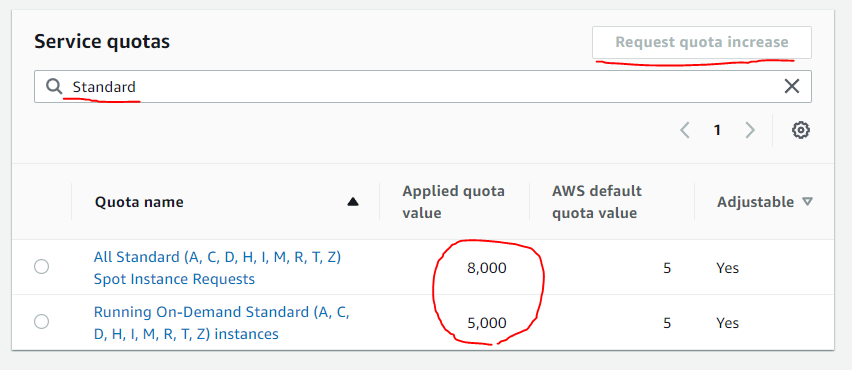Click the 8,000 applied quota value cell

point(487,268)
